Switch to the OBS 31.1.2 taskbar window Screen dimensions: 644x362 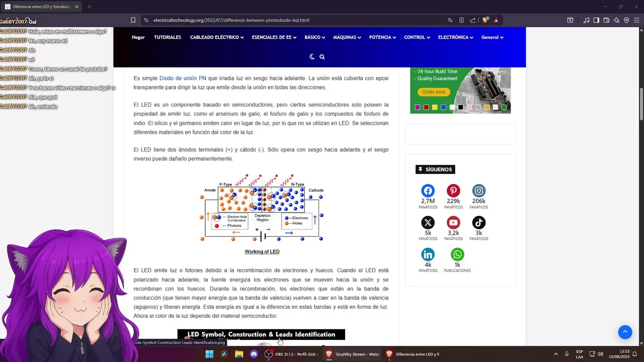292,354
